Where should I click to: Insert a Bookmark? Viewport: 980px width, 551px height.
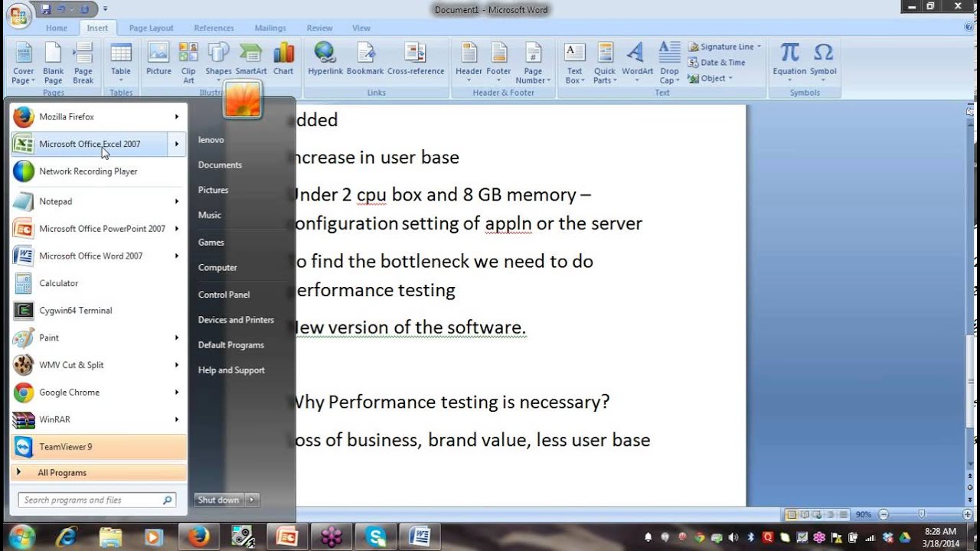(365, 59)
